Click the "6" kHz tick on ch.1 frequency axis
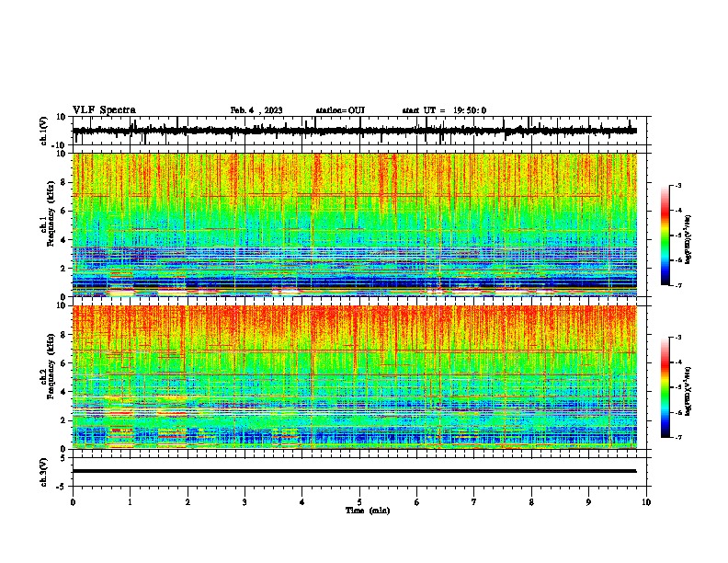 pyautogui.click(x=65, y=212)
